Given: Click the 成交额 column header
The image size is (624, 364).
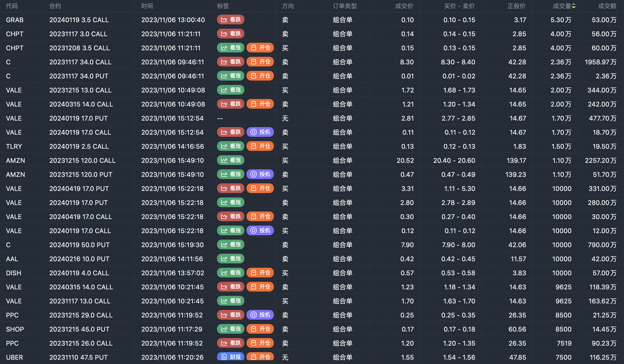Looking at the screenshot, I should (607, 6).
